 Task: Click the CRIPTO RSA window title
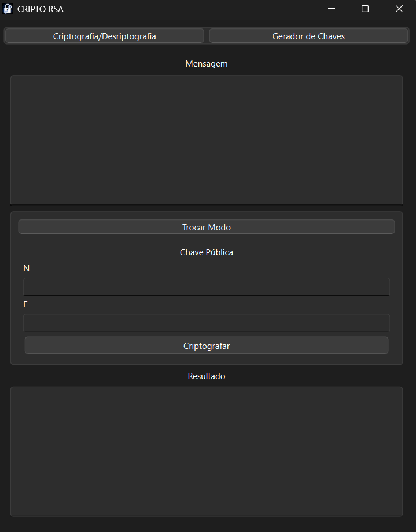(41, 9)
